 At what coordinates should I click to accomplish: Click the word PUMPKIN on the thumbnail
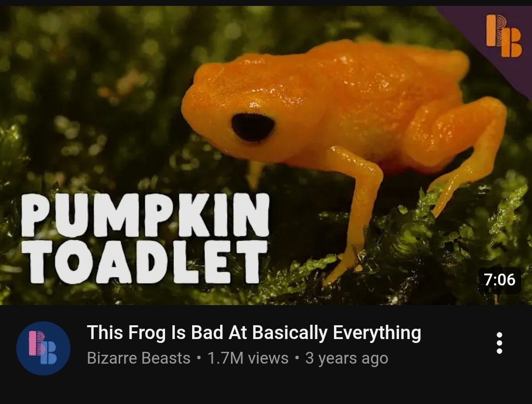pos(145,215)
